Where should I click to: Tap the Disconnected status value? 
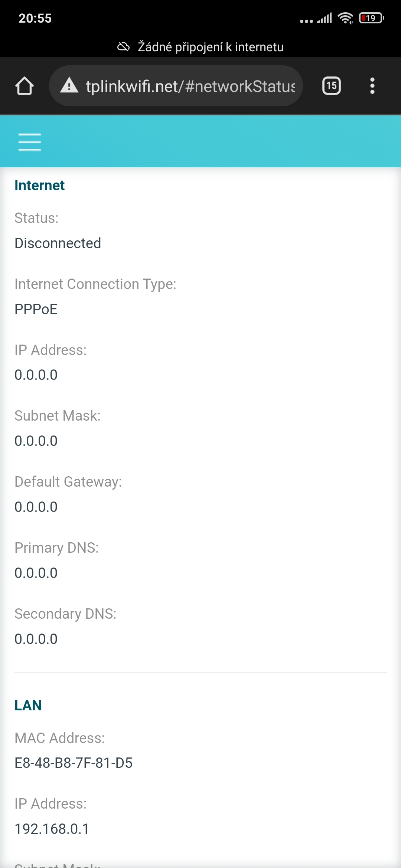point(58,243)
